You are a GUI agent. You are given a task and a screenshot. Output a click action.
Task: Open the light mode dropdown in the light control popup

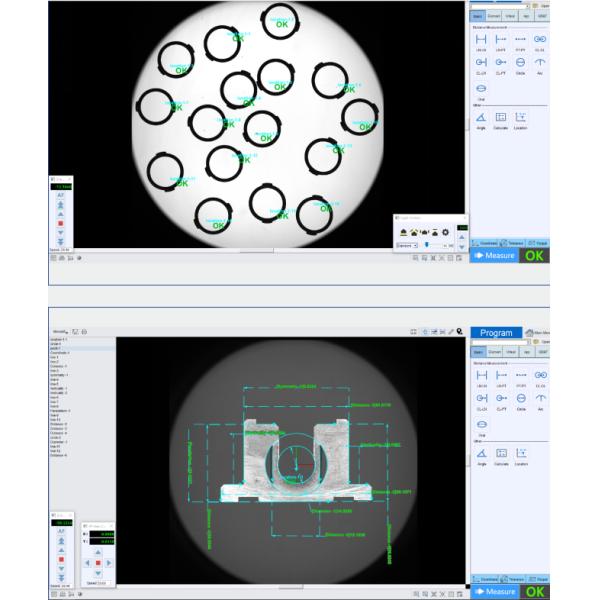(407, 245)
